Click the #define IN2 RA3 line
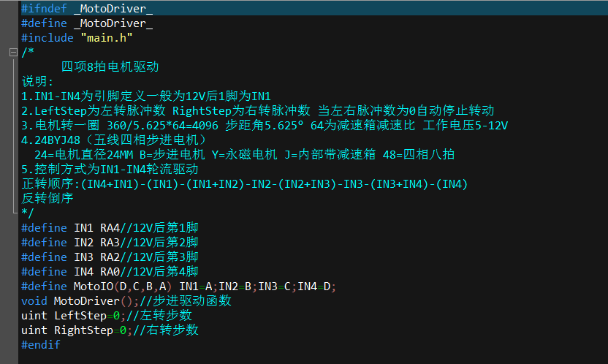Image resolution: width=608 pixels, height=364 pixels. tap(110, 242)
